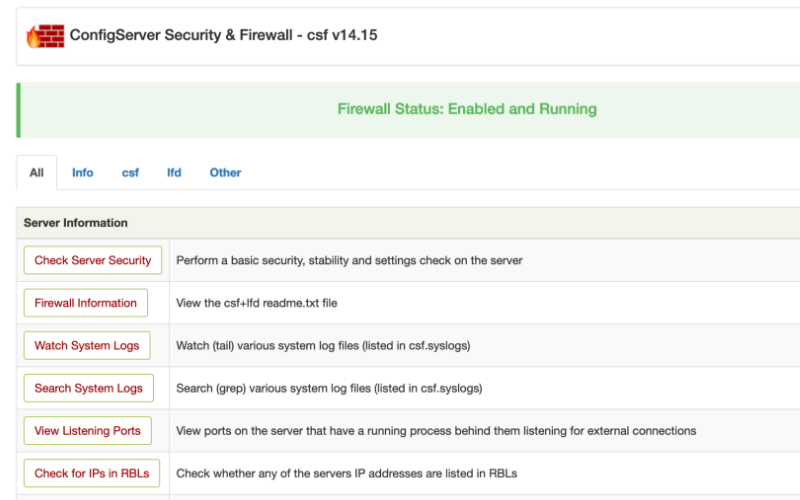Open Firewall Information readme
Viewport: 800px width, 500px height.
pyautogui.click(x=86, y=303)
